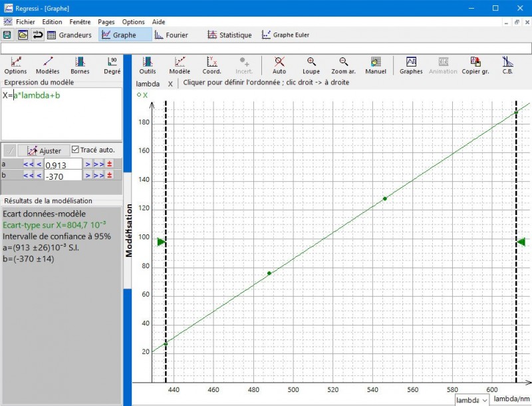This screenshot has width=532, height=406.
Task: Click the red ± button for b
Action: [109, 176]
